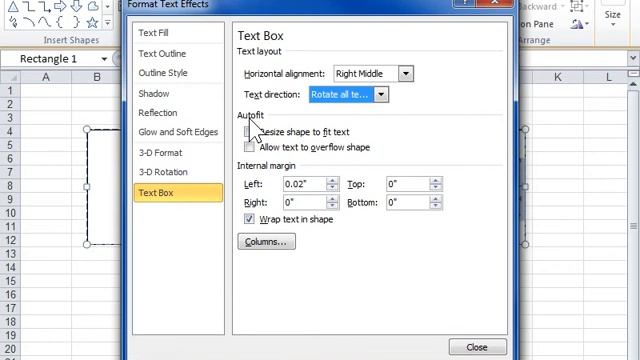Select the elbow arrow connector shape
This screenshot has height=360, width=640.
44,6
